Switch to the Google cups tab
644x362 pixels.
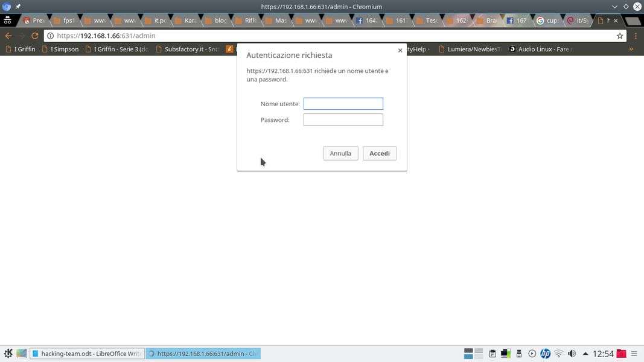[548, 21]
